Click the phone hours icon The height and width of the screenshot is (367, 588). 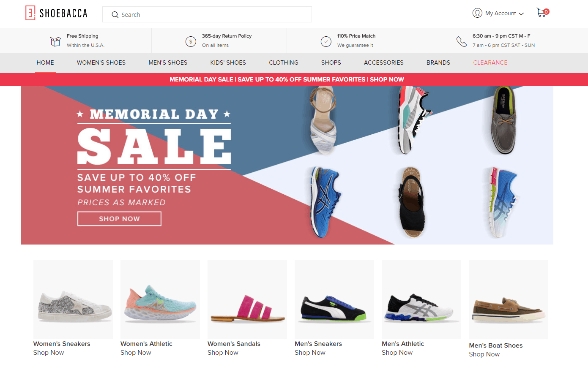(461, 41)
